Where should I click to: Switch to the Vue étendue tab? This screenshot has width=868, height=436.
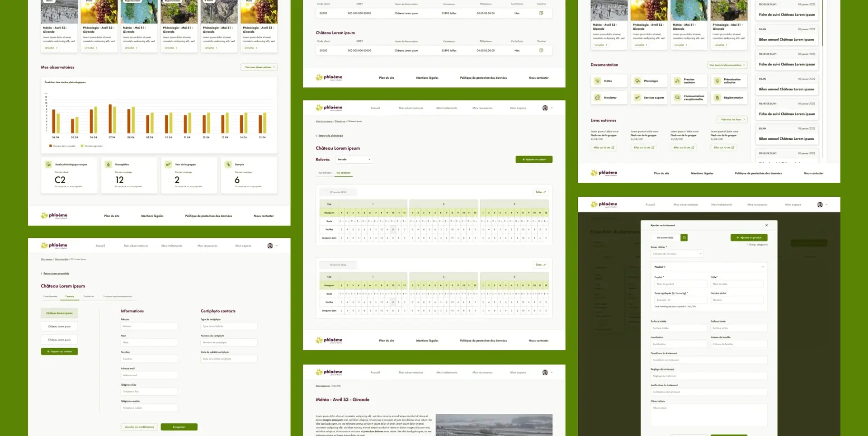coord(325,173)
